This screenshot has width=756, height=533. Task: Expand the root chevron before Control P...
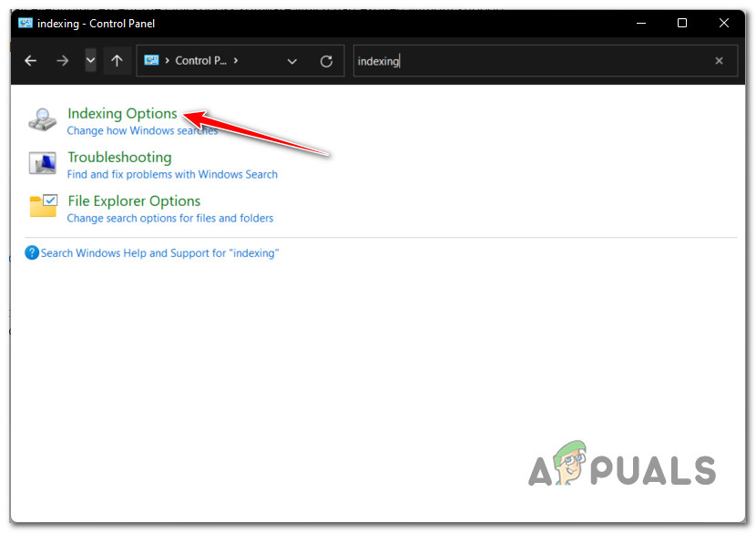click(168, 61)
